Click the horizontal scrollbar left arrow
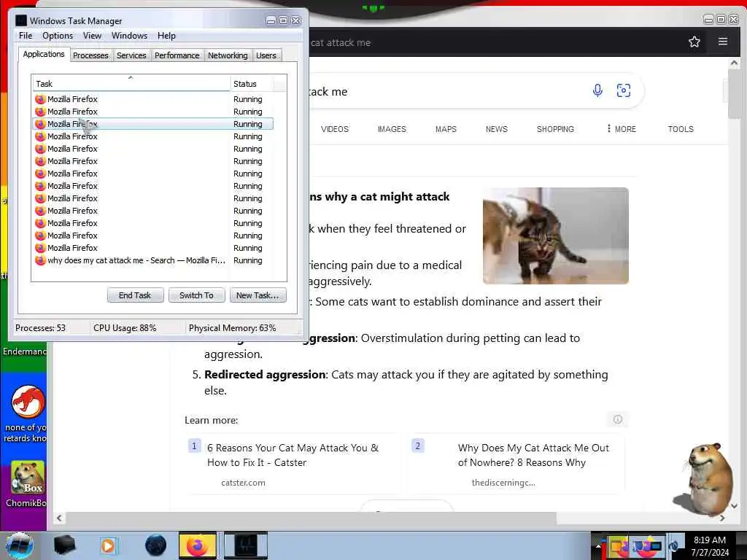Image resolution: width=747 pixels, height=560 pixels. [59, 518]
